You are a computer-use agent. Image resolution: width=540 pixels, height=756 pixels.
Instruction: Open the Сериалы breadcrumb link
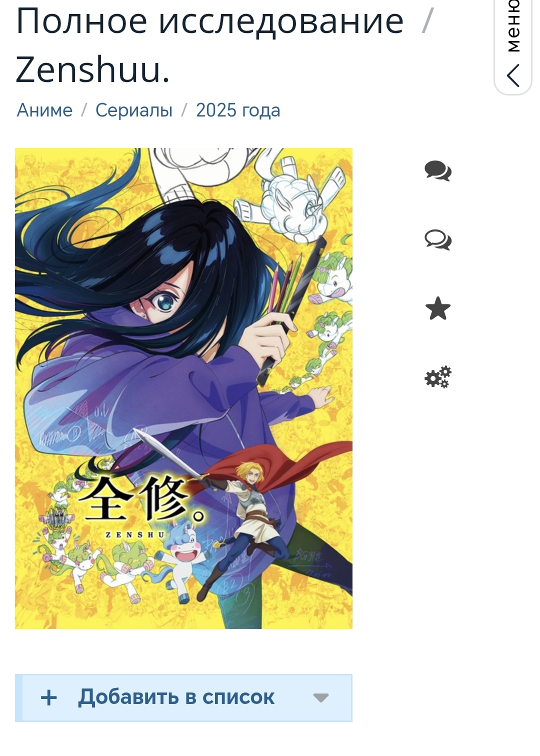click(x=134, y=110)
